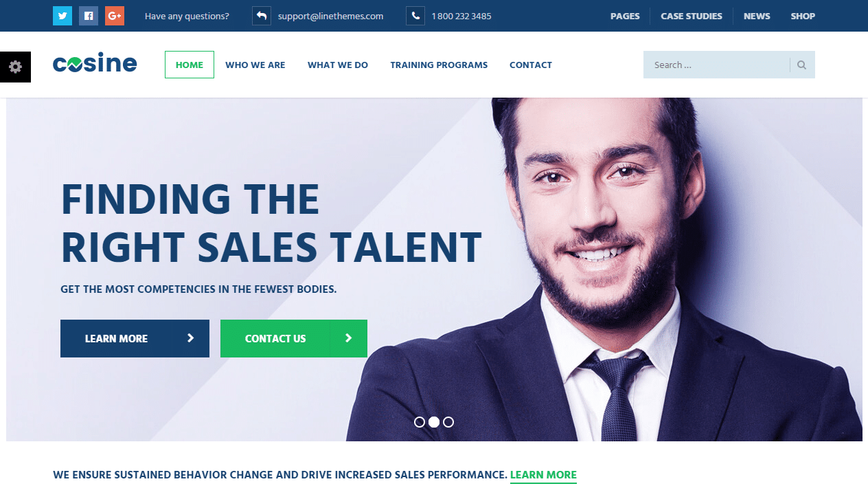
Task: Open the Twitter social icon
Action: pyautogui.click(x=62, y=16)
